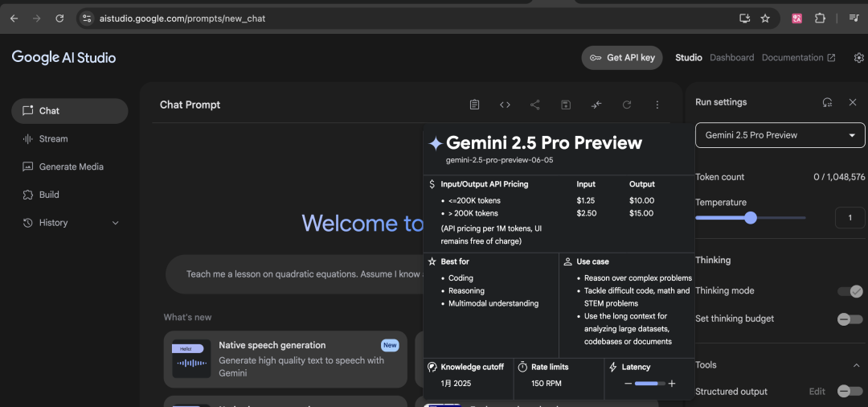Image resolution: width=868 pixels, height=407 pixels.
Task: Click the browser address bar URL
Action: click(x=182, y=18)
